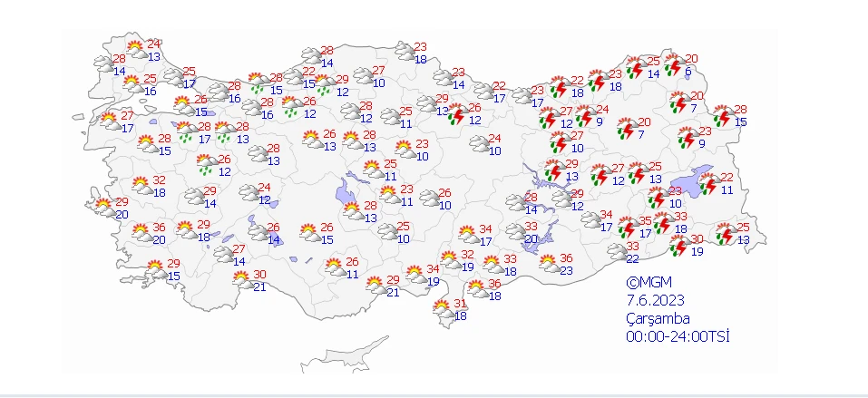This screenshot has height=398, width=868.
Task: Click the cloudy icon beside 26/14
Action: point(258,233)
